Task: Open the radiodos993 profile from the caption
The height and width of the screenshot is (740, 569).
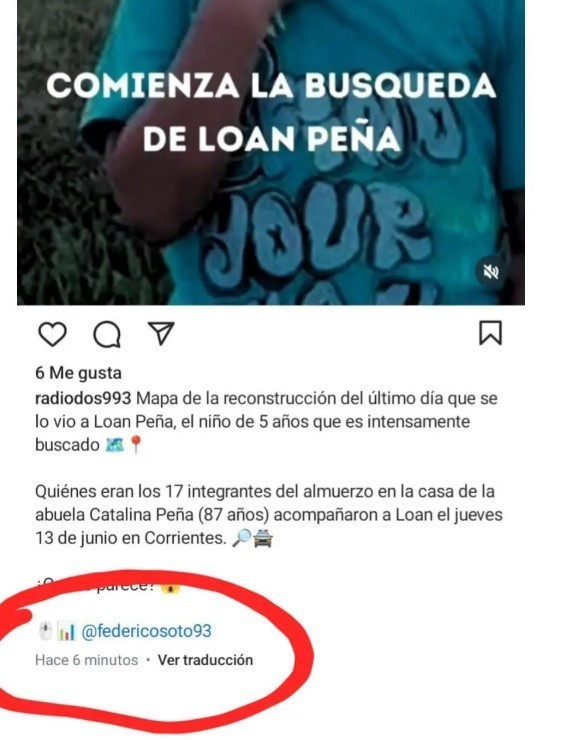Action: pos(83,398)
